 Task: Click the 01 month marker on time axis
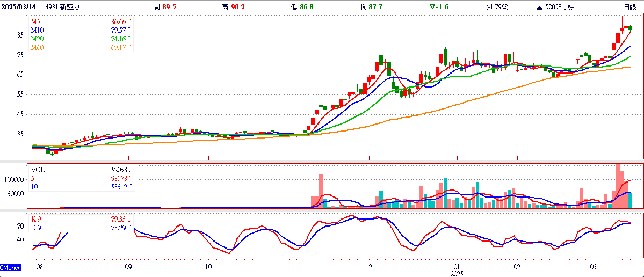pyautogui.click(x=457, y=267)
